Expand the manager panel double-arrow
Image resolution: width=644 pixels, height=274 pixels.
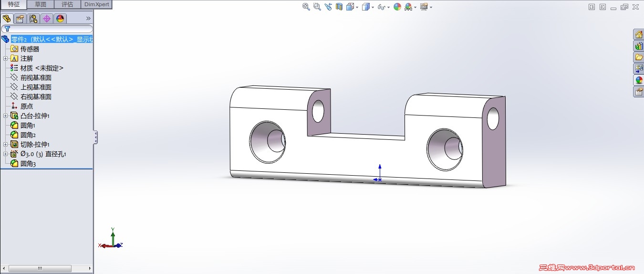tap(88, 19)
